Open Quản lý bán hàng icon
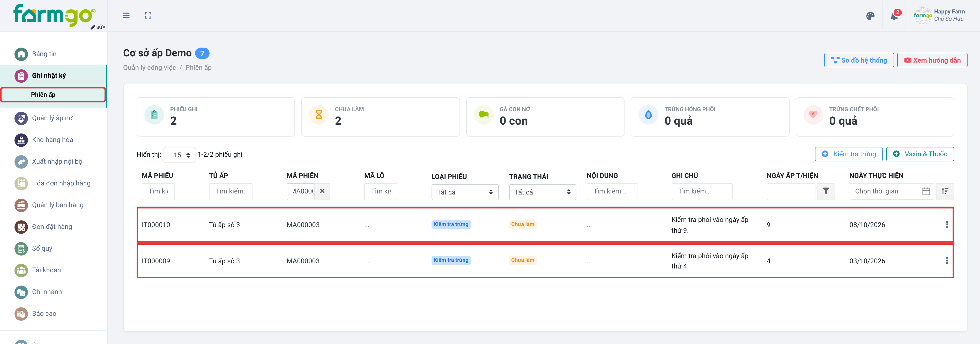 (21, 205)
